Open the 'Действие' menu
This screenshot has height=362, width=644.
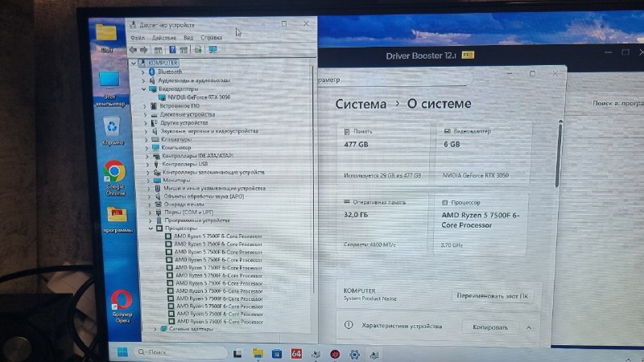pyautogui.click(x=163, y=38)
